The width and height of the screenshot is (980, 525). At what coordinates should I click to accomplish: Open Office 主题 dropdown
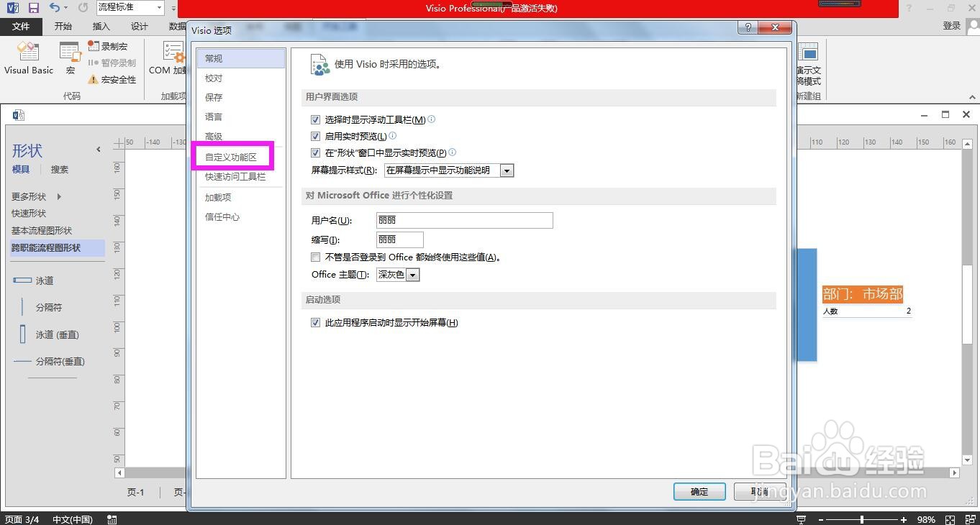412,275
